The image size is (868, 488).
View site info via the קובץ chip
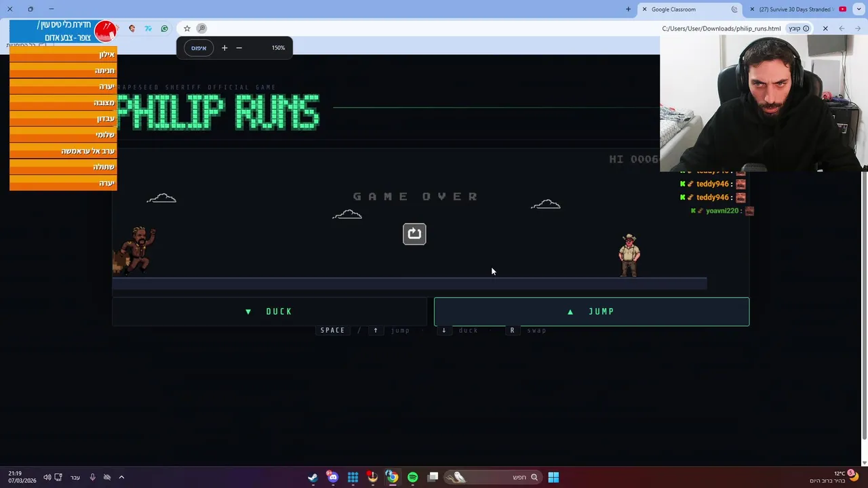point(799,28)
